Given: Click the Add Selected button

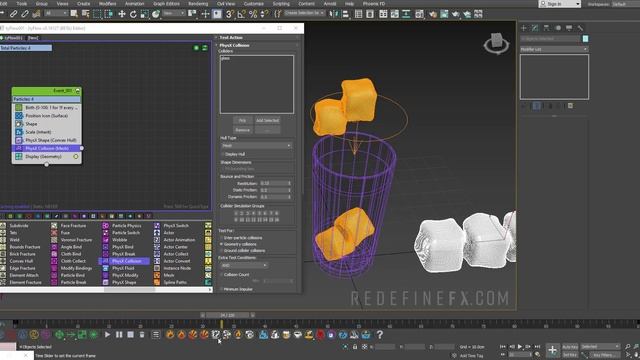Looking at the screenshot, I should pos(267,120).
